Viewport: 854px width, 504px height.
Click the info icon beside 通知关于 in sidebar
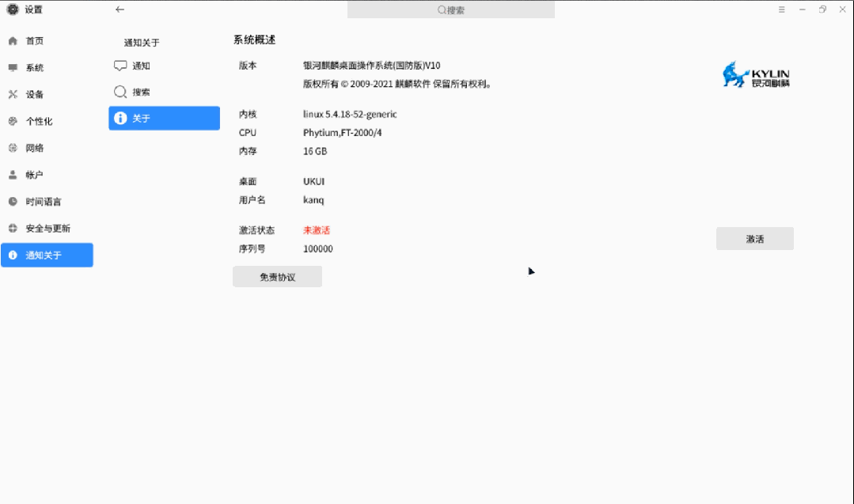(13, 255)
